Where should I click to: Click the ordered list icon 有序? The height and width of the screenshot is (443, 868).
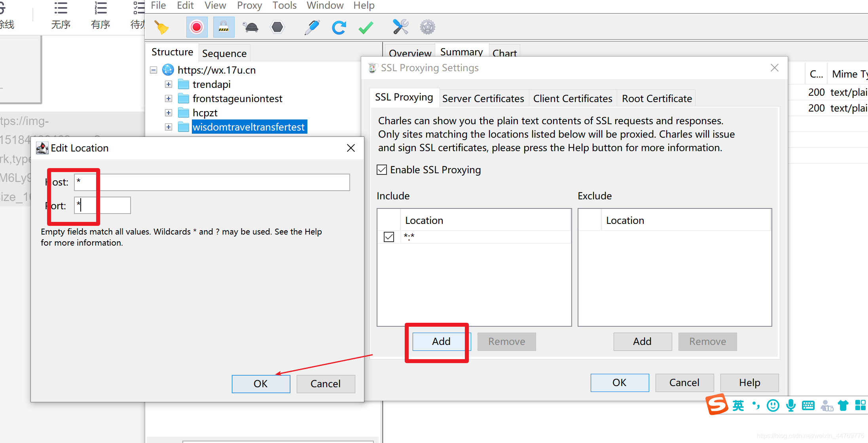100,8
